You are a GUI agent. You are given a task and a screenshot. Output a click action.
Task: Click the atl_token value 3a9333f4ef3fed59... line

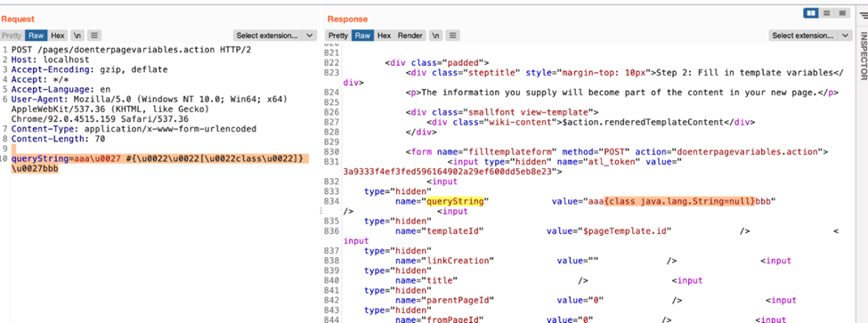453,172
